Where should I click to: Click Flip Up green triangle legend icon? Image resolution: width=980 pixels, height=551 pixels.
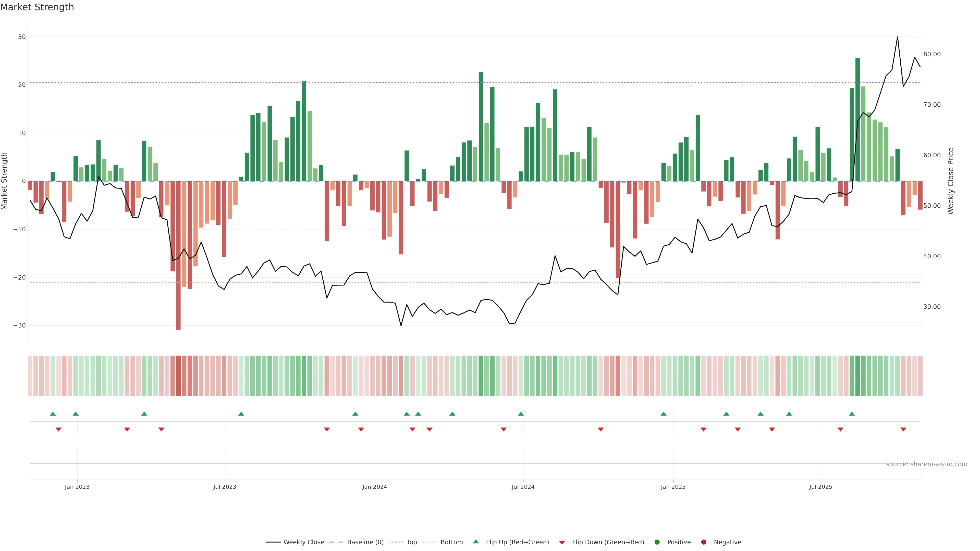(x=475, y=542)
